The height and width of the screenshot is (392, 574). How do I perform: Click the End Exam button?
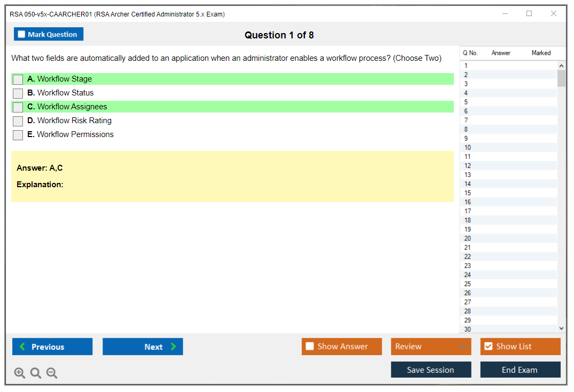[x=520, y=370]
